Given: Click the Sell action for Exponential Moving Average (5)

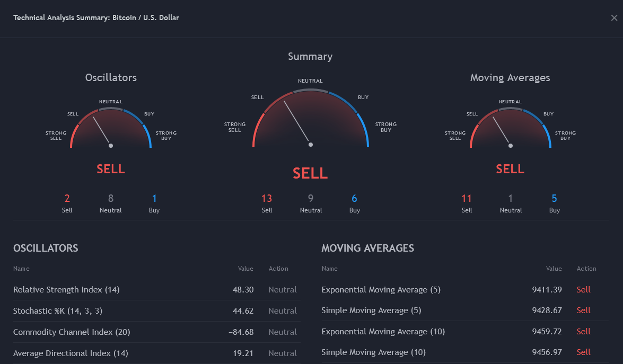Looking at the screenshot, I should click(x=583, y=290).
